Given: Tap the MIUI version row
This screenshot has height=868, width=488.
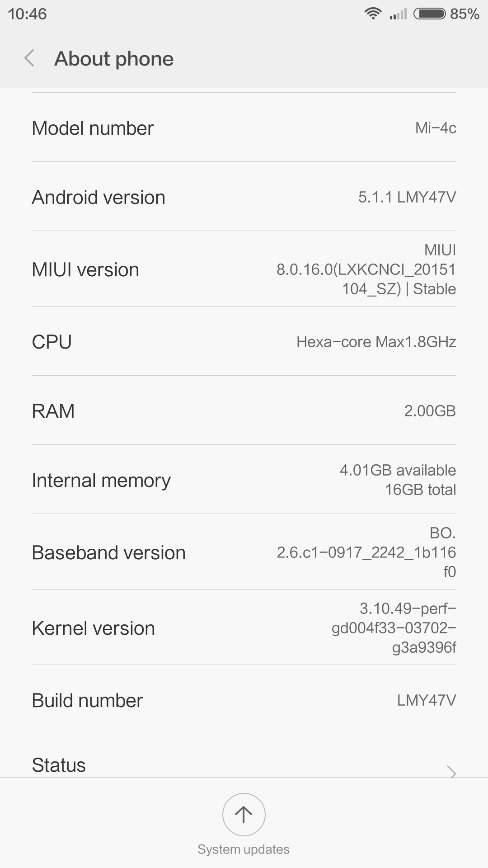Looking at the screenshot, I should [x=244, y=269].
